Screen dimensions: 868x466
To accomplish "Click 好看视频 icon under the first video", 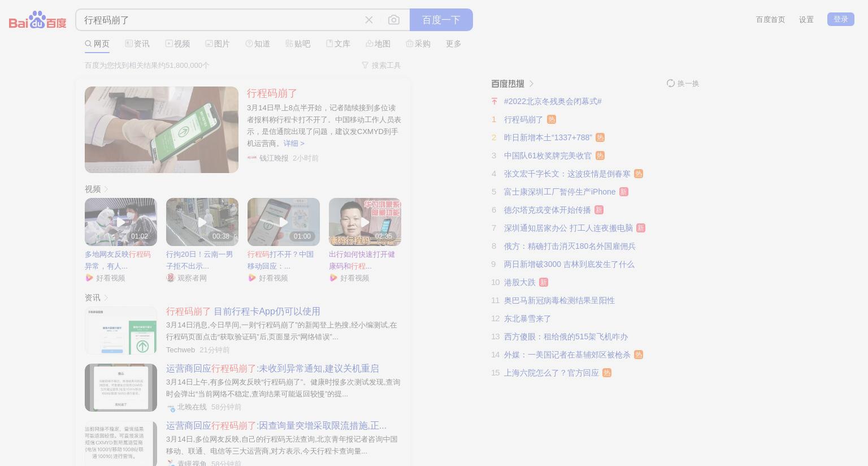I will (x=89, y=278).
